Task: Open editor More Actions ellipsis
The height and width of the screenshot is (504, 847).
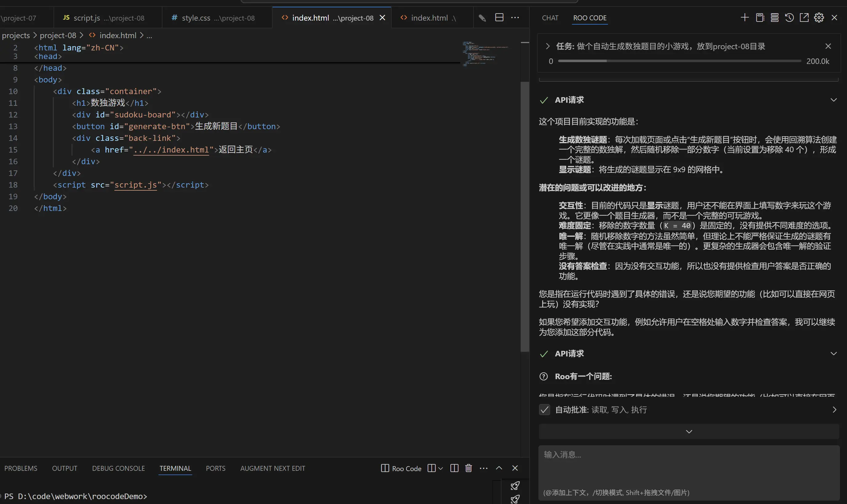Action: point(515,18)
